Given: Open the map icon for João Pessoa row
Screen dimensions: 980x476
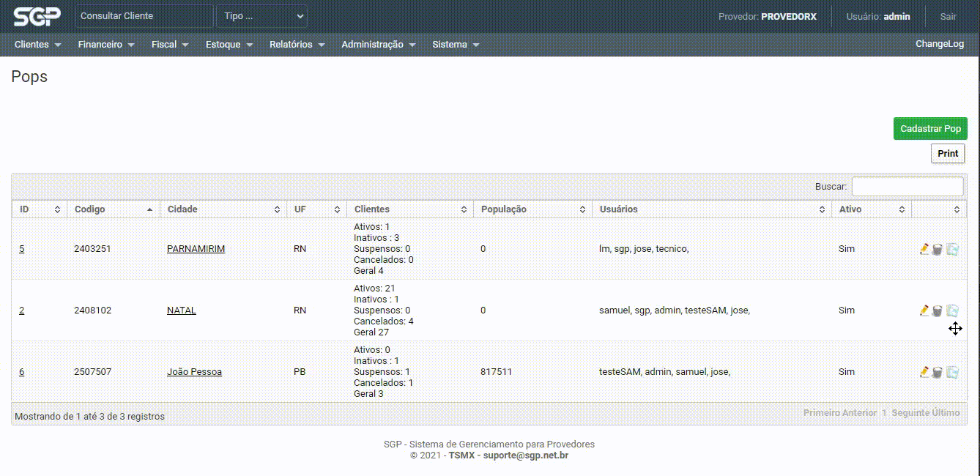Looking at the screenshot, I should click(x=952, y=372).
